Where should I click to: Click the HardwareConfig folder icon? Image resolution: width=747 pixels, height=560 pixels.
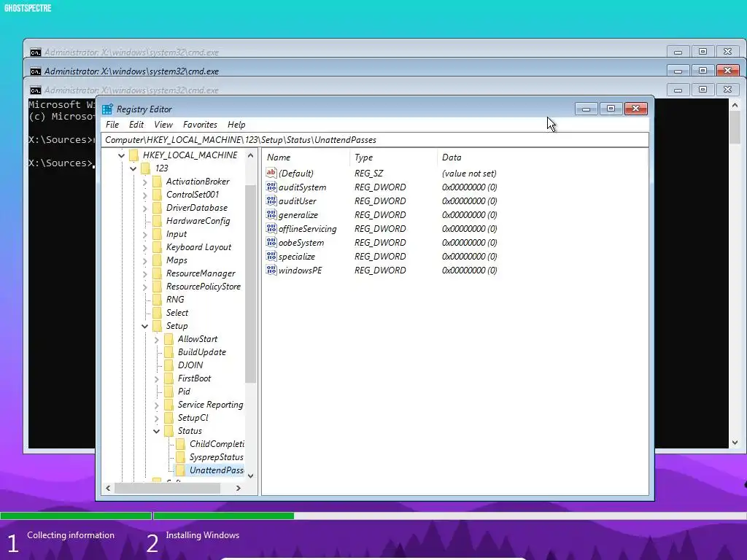pos(158,221)
